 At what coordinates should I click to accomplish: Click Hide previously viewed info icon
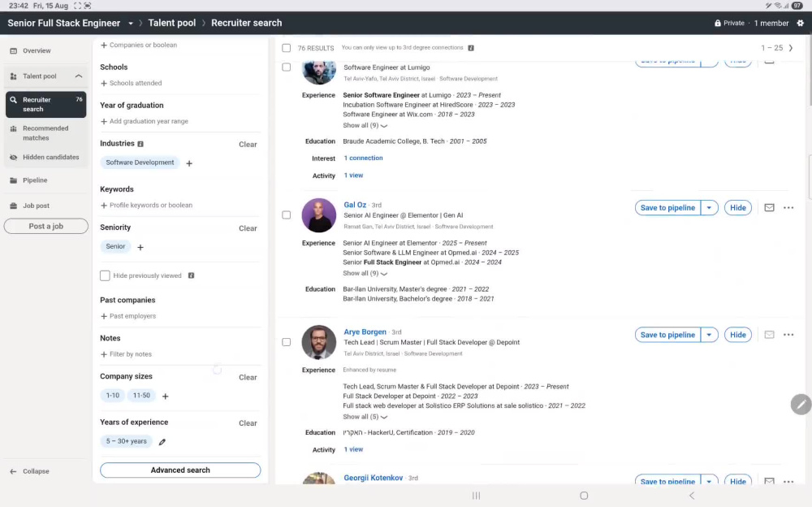click(x=191, y=275)
